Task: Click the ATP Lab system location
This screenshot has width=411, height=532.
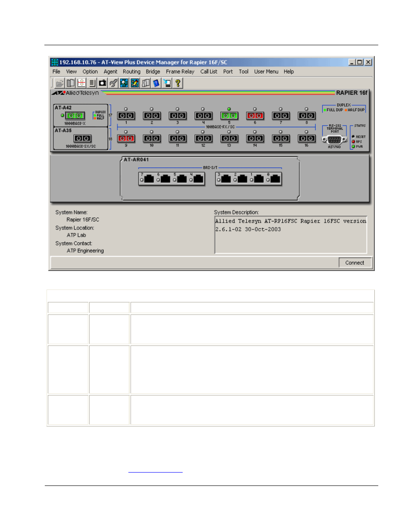Action: coord(76,235)
